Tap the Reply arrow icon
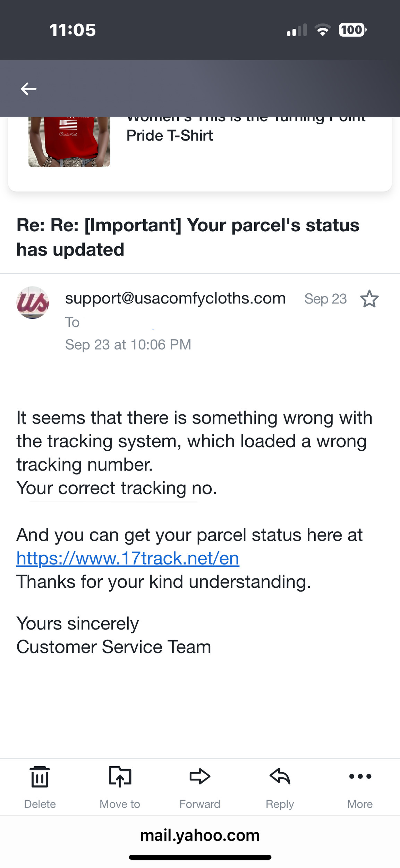The height and width of the screenshot is (868, 400). (280, 777)
